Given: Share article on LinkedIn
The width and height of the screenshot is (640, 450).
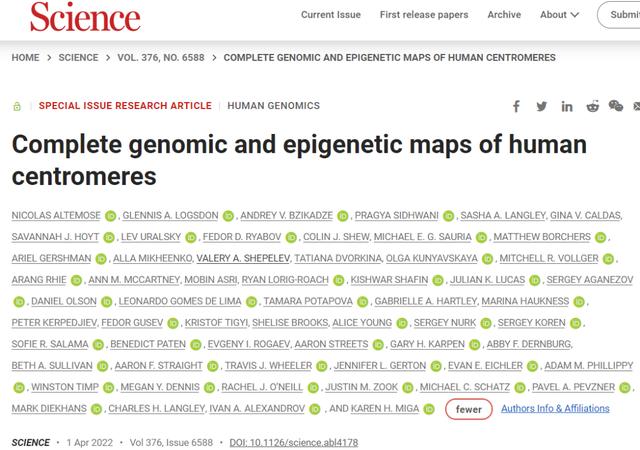Looking at the screenshot, I should pyautogui.click(x=567, y=106).
